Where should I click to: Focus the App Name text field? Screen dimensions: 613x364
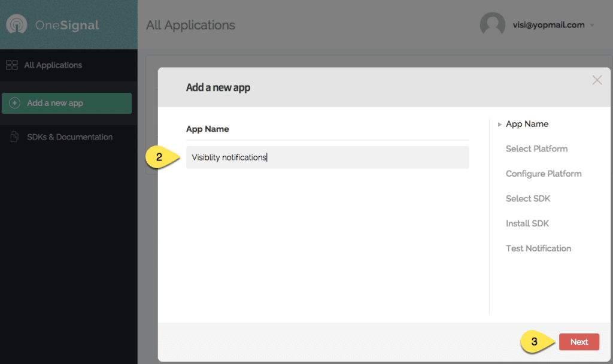[327, 157]
